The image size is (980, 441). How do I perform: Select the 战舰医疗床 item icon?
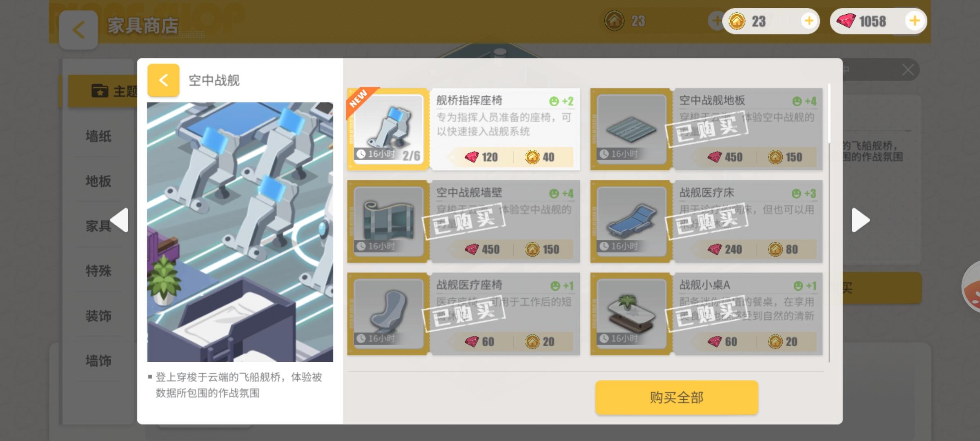pyautogui.click(x=631, y=222)
